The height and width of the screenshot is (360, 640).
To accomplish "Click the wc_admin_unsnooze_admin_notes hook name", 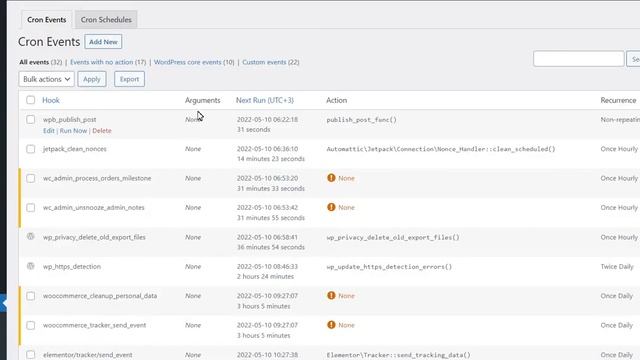I will pos(94,208).
